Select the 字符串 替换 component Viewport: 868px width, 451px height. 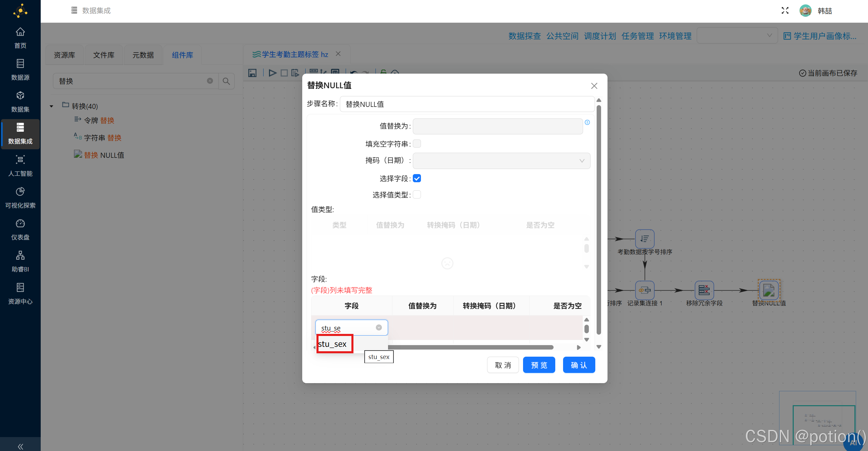(97, 137)
